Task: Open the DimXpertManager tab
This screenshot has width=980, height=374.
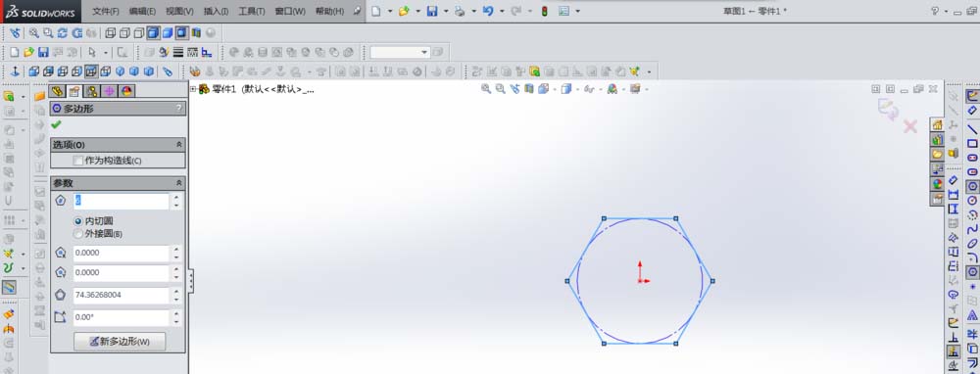Action: pos(109,91)
